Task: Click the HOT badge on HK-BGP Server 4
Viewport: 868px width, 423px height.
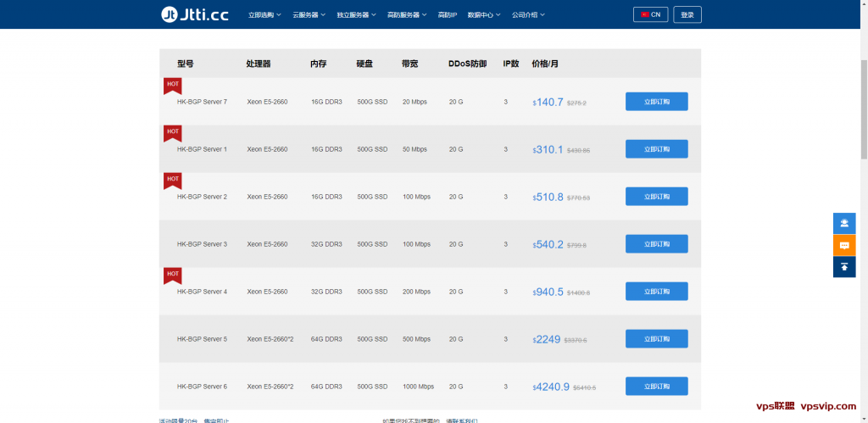Action: 172,275
